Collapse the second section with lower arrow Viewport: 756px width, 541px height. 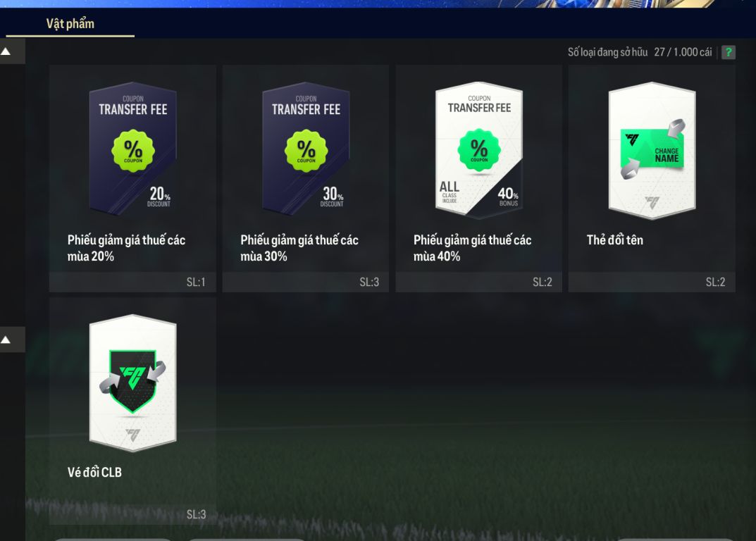pyautogui.click(x=6, y=340)
